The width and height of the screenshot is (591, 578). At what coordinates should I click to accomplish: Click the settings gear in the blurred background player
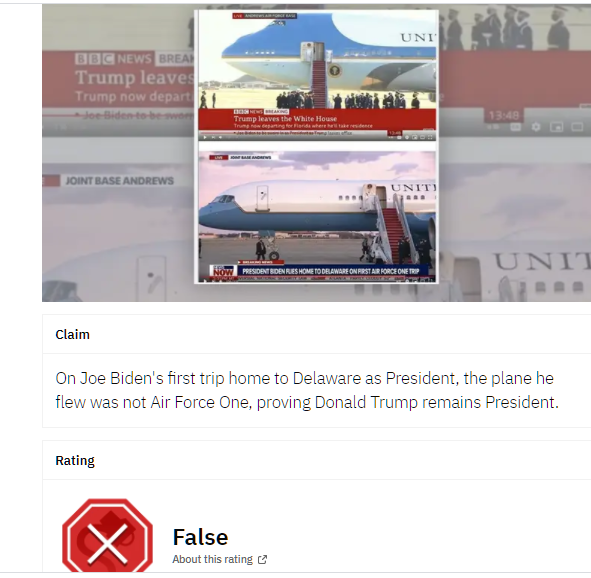[536, 127]
